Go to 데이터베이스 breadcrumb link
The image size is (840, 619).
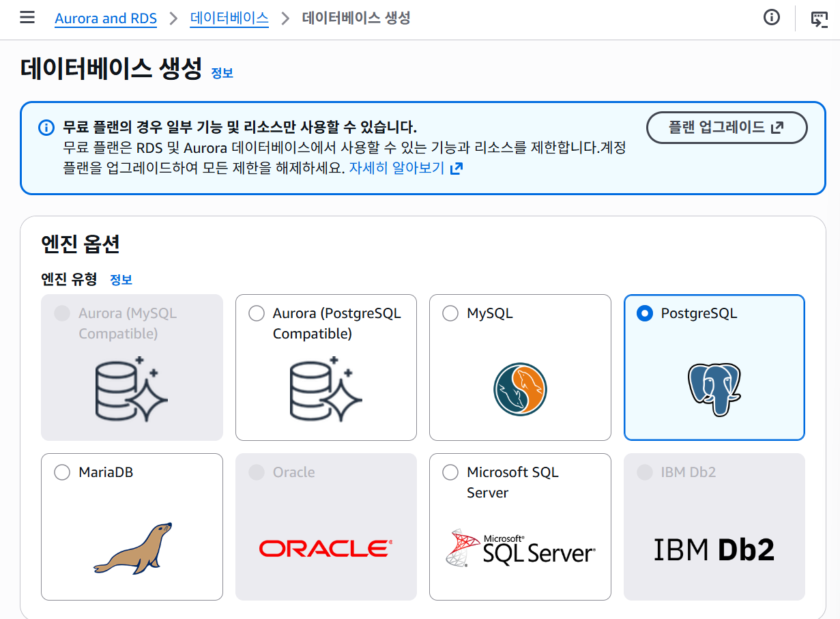(229, 18)
